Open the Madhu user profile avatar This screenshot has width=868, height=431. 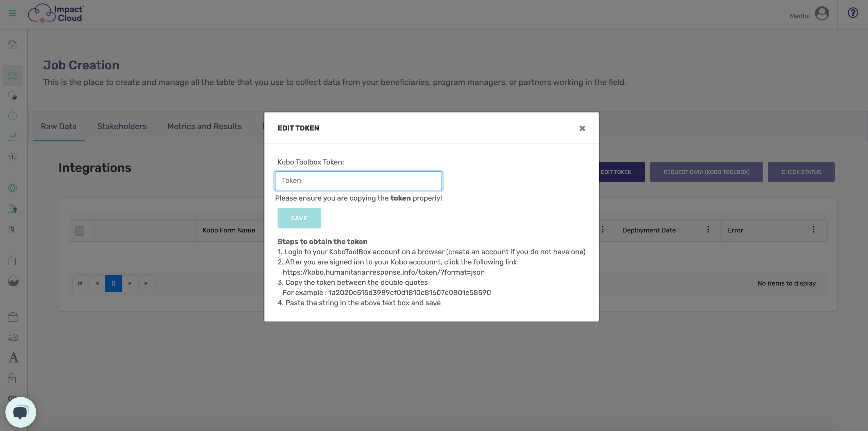click(x=822, y=14)
